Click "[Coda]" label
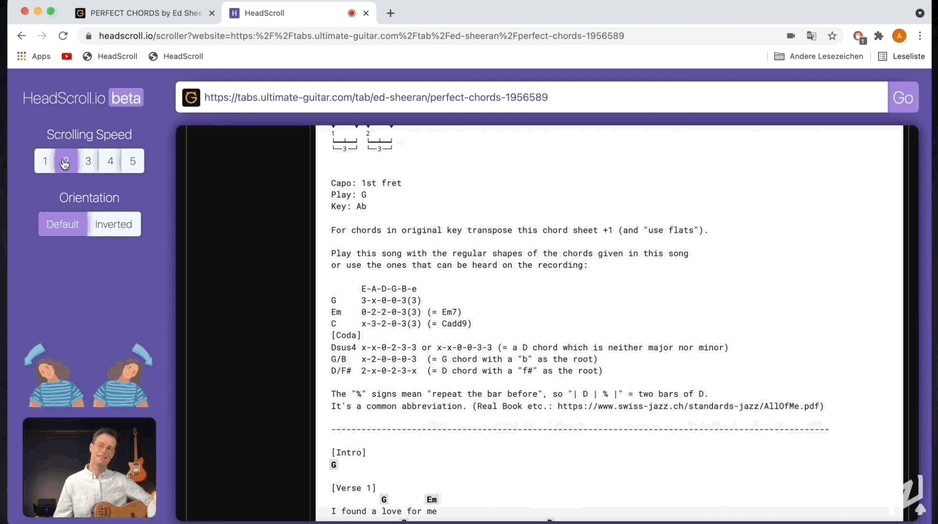 346,336
